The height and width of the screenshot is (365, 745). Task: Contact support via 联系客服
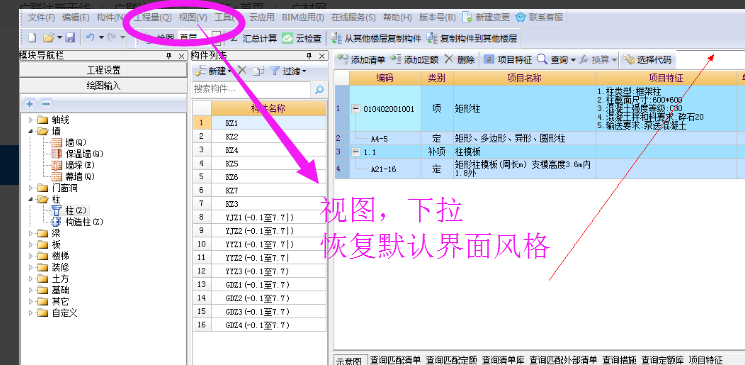[x=539, y=18]
